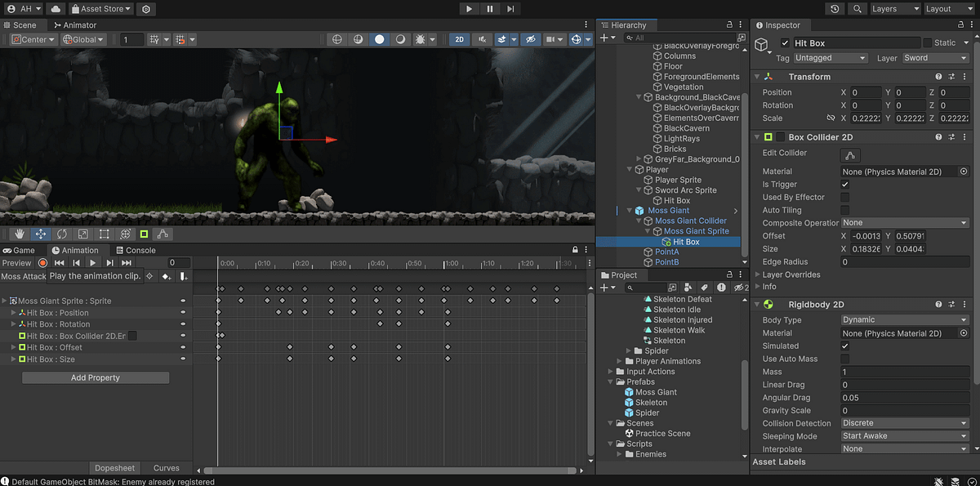Collapse Moss Giant Collider in the Hierarchy
The image size is (980, 486).
639,220
